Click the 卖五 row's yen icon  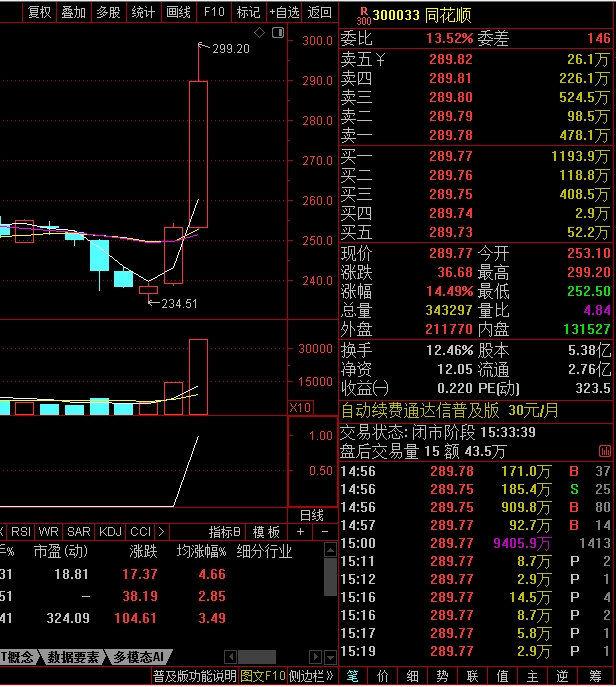point(380,59)
